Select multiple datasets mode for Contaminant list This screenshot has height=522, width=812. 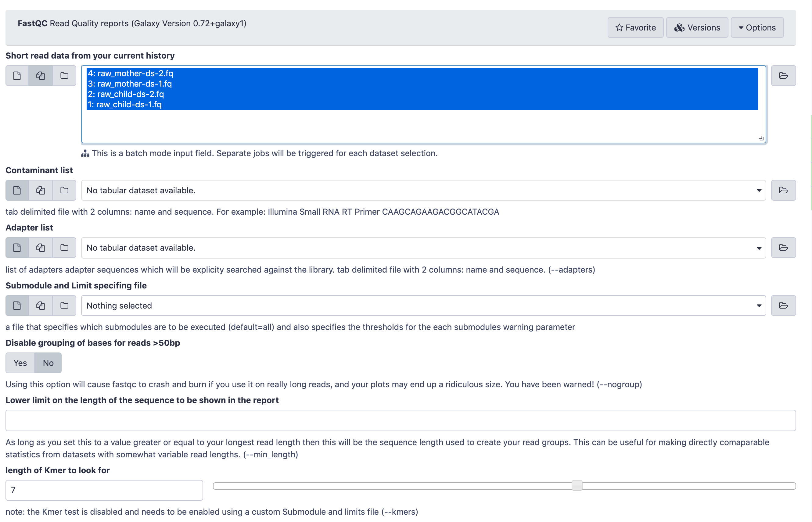[x=41, y=190]
